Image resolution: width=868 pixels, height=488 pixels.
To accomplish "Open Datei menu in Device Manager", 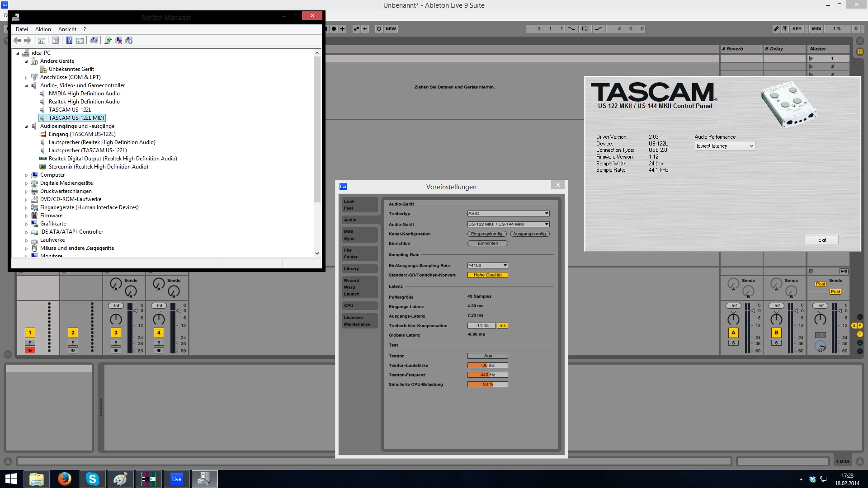I will tap(22, 29).
